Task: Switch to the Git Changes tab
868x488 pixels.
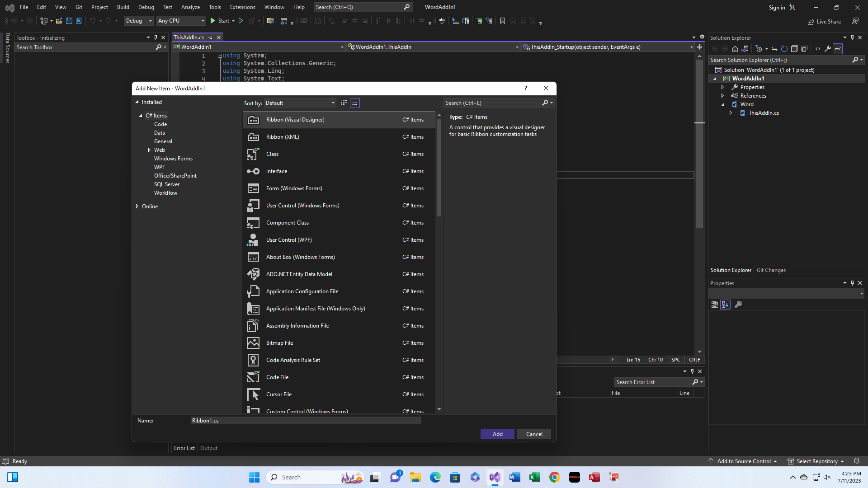Action: [771, 270]
